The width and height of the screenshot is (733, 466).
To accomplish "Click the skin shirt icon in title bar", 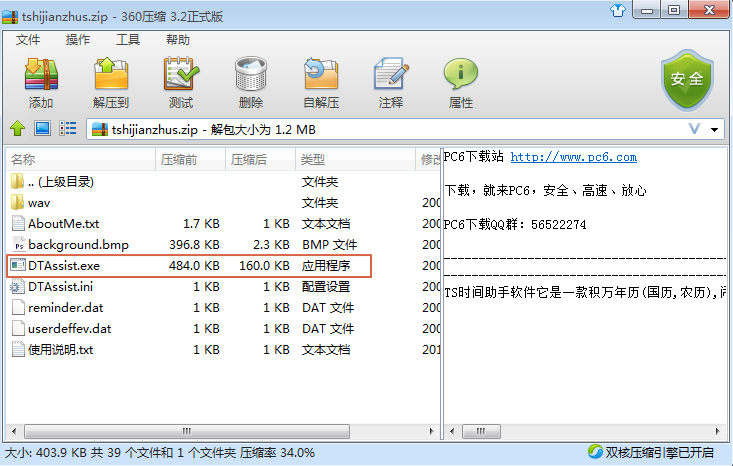I will click(618, 10).
